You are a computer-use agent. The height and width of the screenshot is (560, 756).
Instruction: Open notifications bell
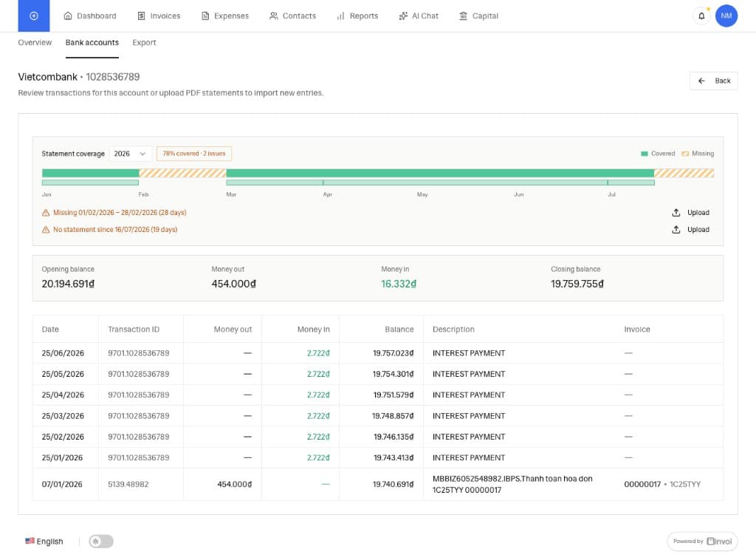[701, 16]
